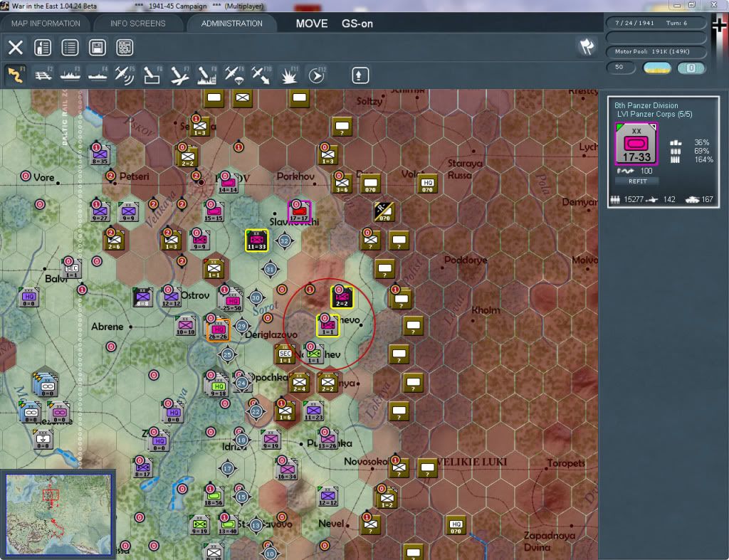Select the 16=34 unit
The image size is (729, 560).
pyautogui.click(x=287, y=470)
